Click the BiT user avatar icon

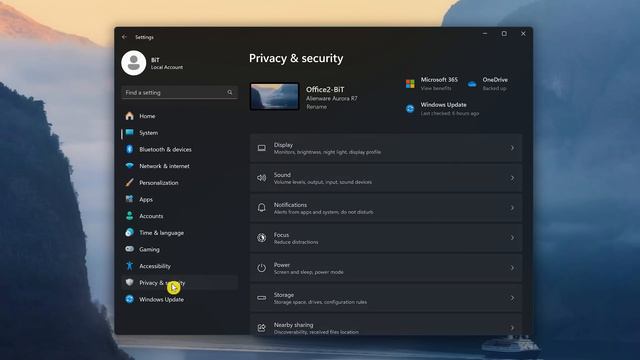pyautogui.click(x=133, y=63)
